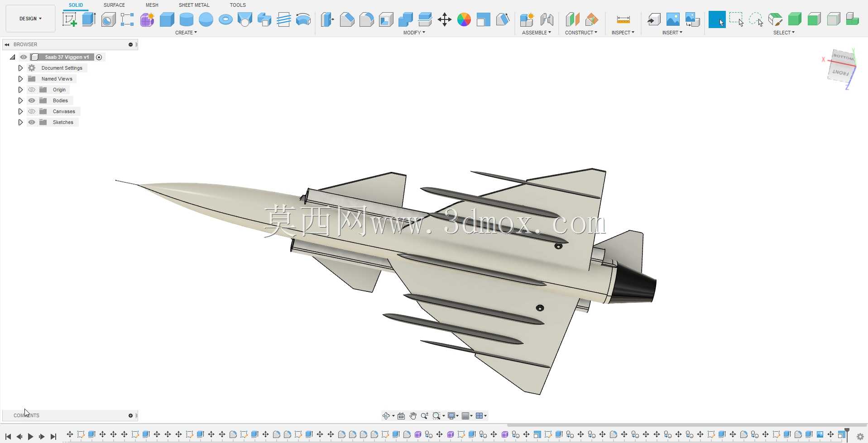
Task: Activate component radio button for Saab 37 Viggen
Action: (x=99, y=57)
